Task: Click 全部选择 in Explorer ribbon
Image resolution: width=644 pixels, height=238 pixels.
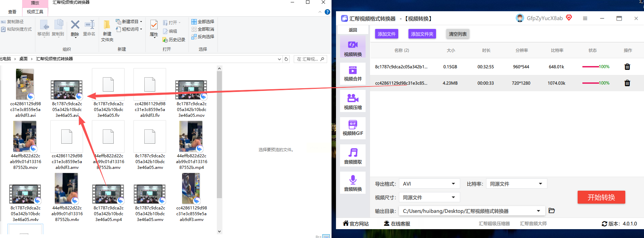Action: (203, 21)
